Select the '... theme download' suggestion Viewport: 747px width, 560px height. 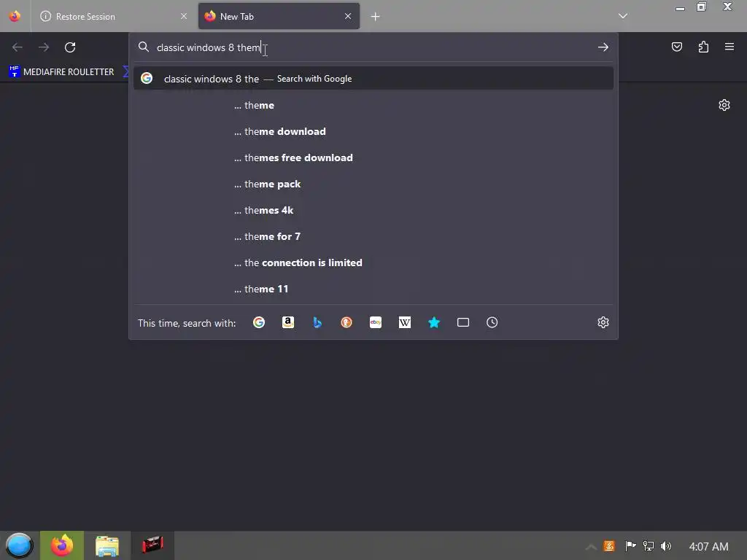pyautogui.click(x=373, y=131)
